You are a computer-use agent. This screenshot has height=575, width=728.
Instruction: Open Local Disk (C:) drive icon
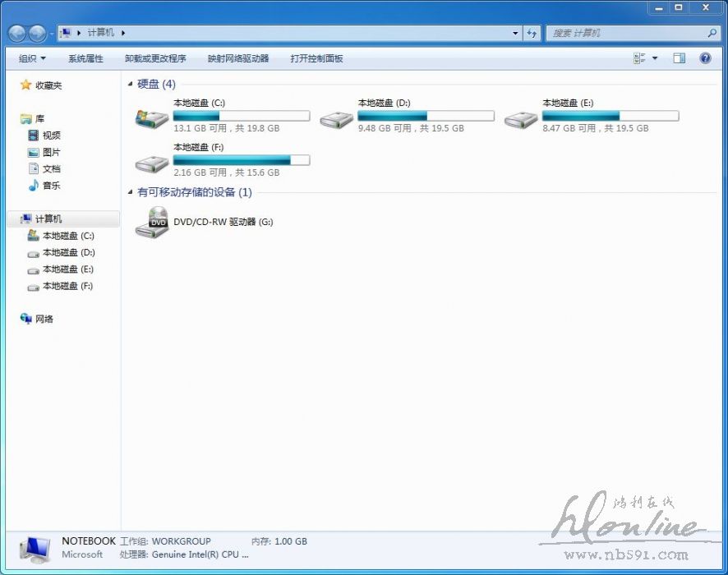pos(151,118)
